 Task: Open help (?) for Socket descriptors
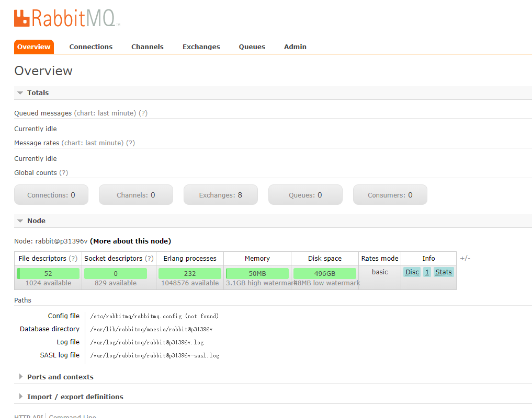(149, 258)
